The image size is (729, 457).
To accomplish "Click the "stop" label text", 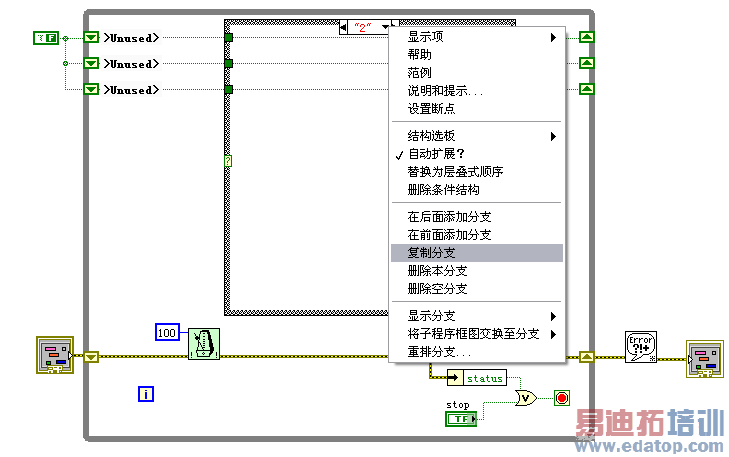I will coord(457,405).
